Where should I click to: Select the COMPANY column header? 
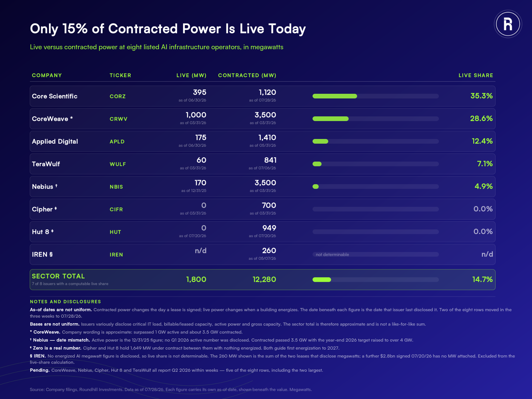click(x=47, y=75)
